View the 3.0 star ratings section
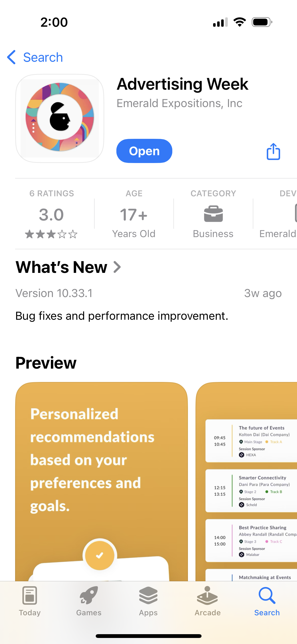The width and height of the screenshot is (297, 644). point(51,214)
